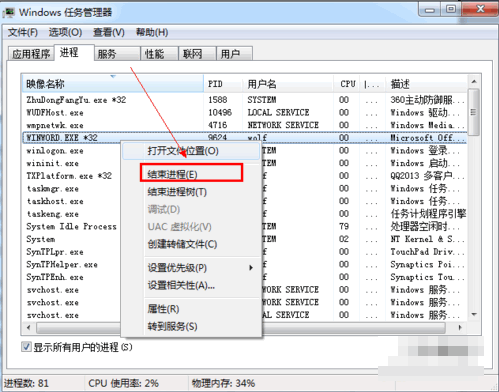Open the 文件(F) menu
Image resolution: width=499 pixels, height=392 pixels.
pyautogui.click(x=22, y=33)
